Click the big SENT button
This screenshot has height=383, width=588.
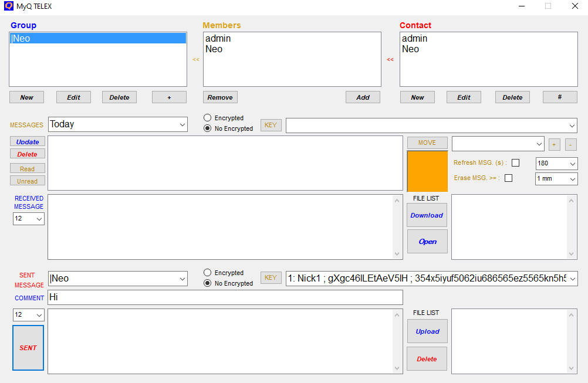coord(28,348)
